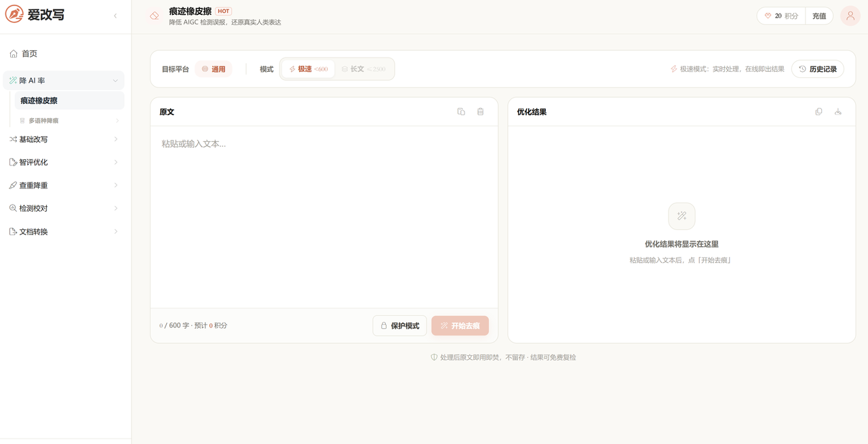
Task: Open 多语种降痕 submenu item
Action: tap(69, 121)
